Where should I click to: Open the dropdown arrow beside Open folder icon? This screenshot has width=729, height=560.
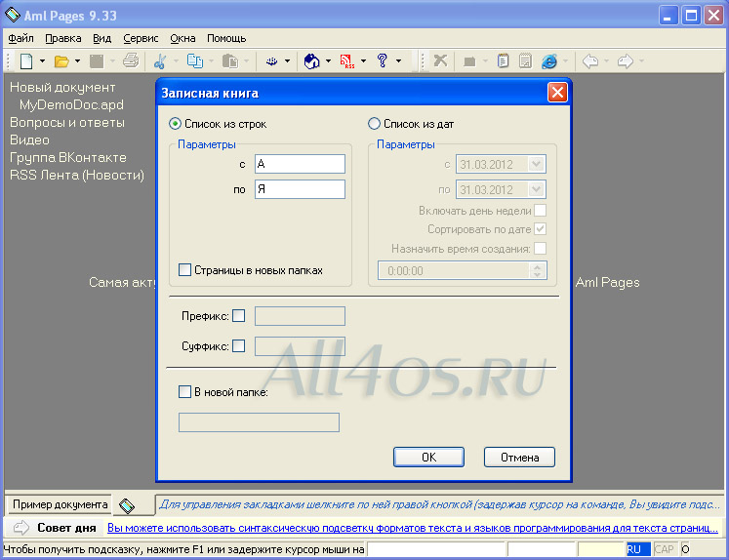pyautogui.click(x=78, y=60)
